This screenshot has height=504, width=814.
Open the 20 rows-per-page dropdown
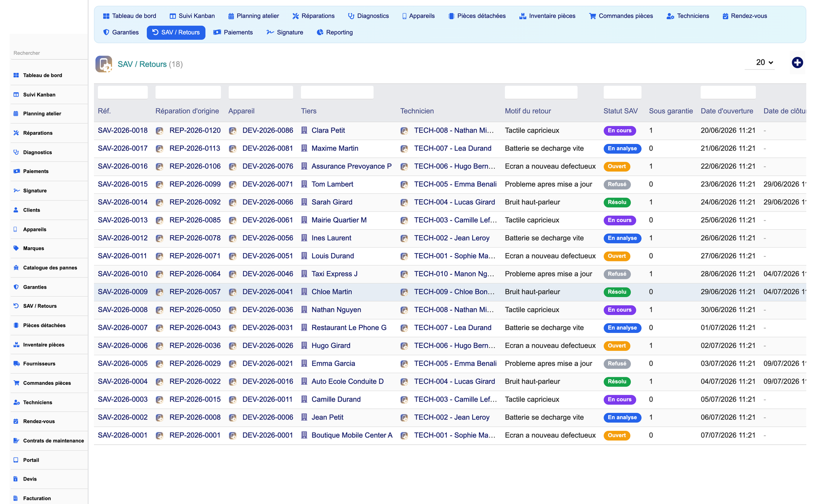[x=765, y=62]
